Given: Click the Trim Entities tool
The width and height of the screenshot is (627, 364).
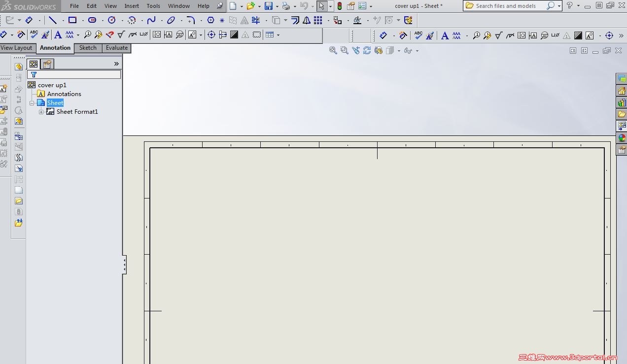Looking at the screenshot, I should pos(256,20).
